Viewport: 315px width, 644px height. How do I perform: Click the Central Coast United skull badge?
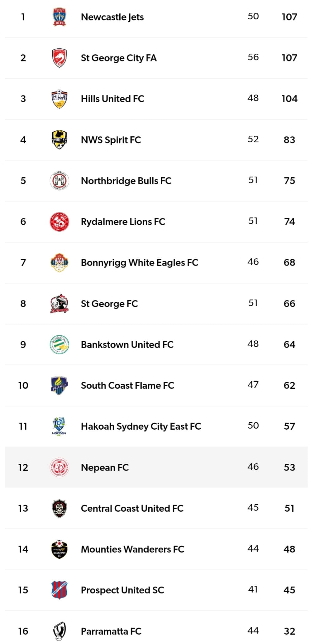[x=59, y=508]
